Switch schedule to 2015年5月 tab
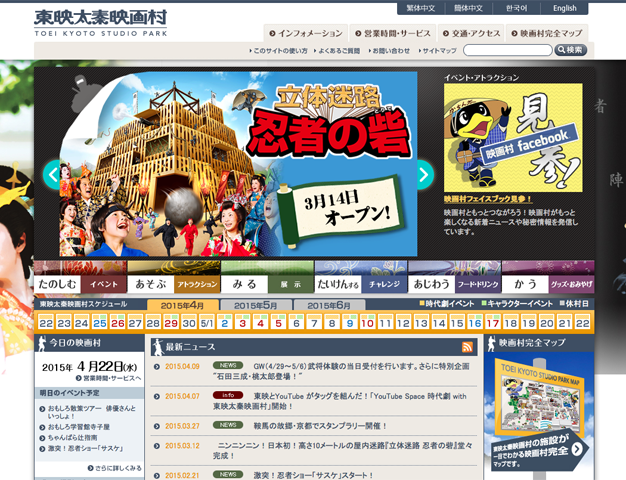Viewport: 626px width, 480px height. point(256,305)
